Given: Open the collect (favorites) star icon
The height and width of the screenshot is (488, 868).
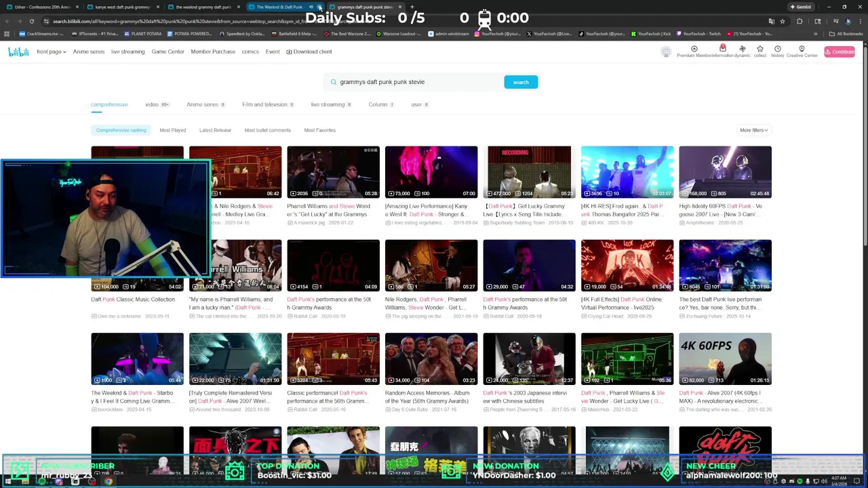Looking at the screenshot, I should coord(760,49).
